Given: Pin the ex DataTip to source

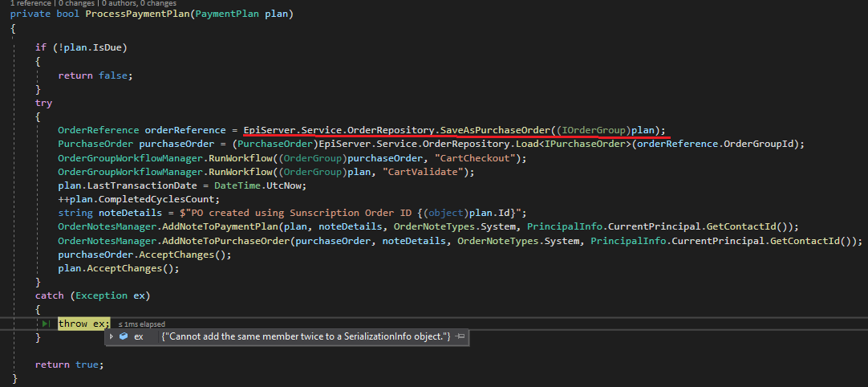Looking at the screenshot, I should (x=460, y=337).
